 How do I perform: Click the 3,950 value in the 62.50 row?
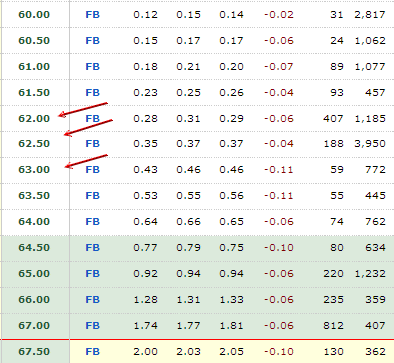[370, 144]
